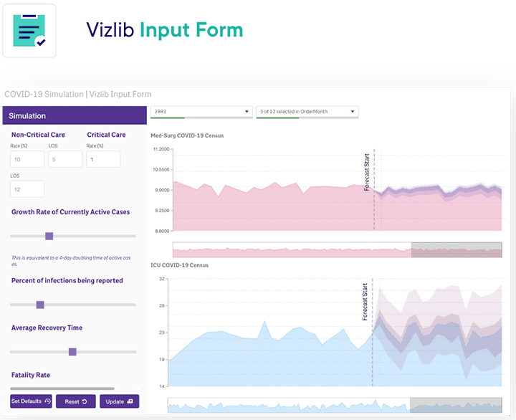Click the 4-day doubling time note
This screenshot has height=420, width=516.
[x=71, y=261]
